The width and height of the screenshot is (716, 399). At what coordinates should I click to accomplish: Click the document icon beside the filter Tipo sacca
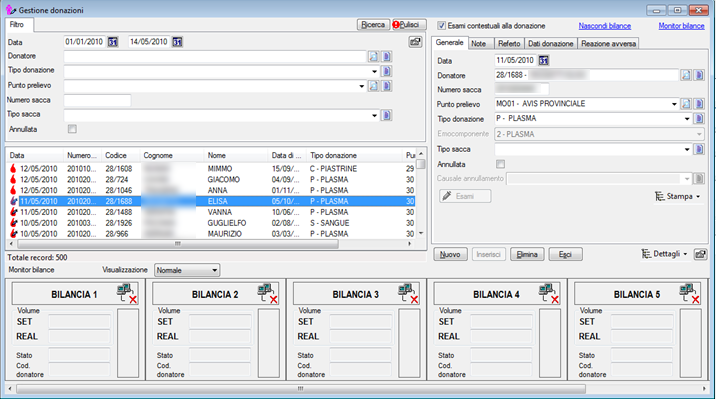tap(386, 115)
